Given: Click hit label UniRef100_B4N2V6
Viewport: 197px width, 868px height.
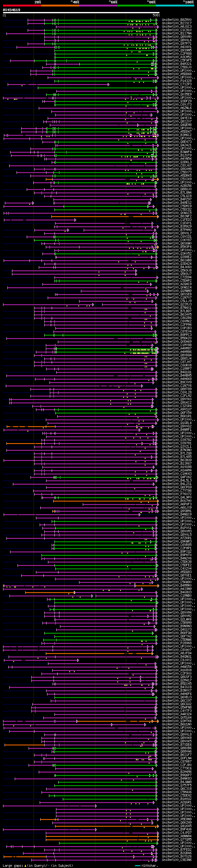Looking at the screenshot, I should 176,558.
